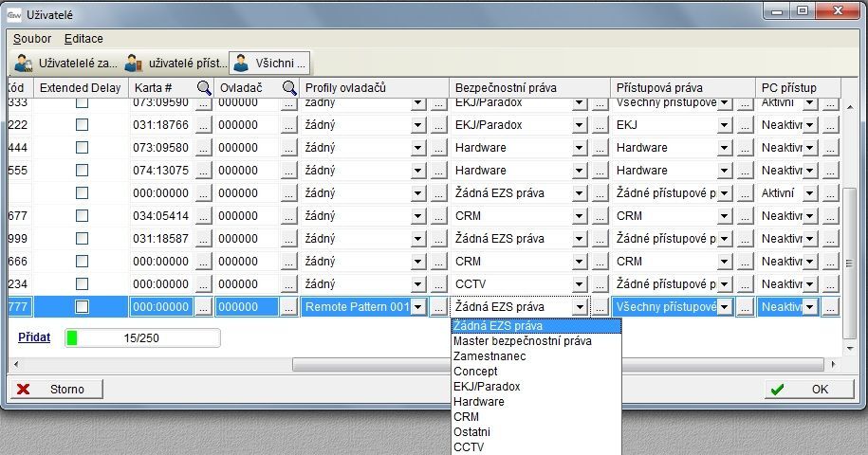Click the 15/250 user capacity progress bar
Screen dimensions: 868x455
pos(141,337)
